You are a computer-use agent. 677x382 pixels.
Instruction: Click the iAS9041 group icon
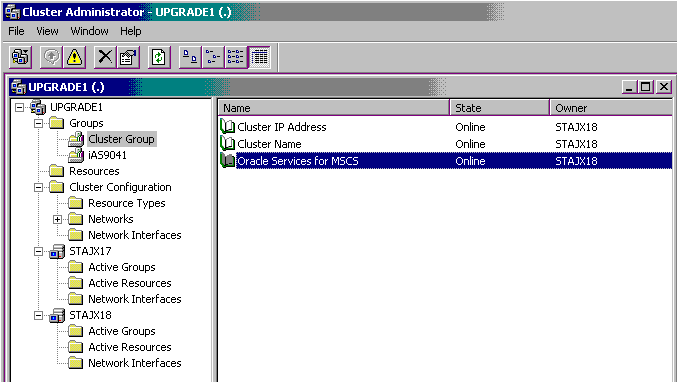click(x=76, y=155)
